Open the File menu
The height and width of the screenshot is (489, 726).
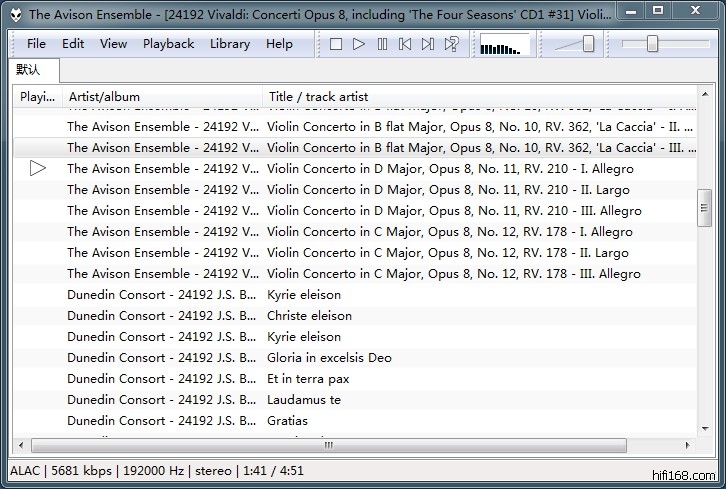[x=36, y=44]
